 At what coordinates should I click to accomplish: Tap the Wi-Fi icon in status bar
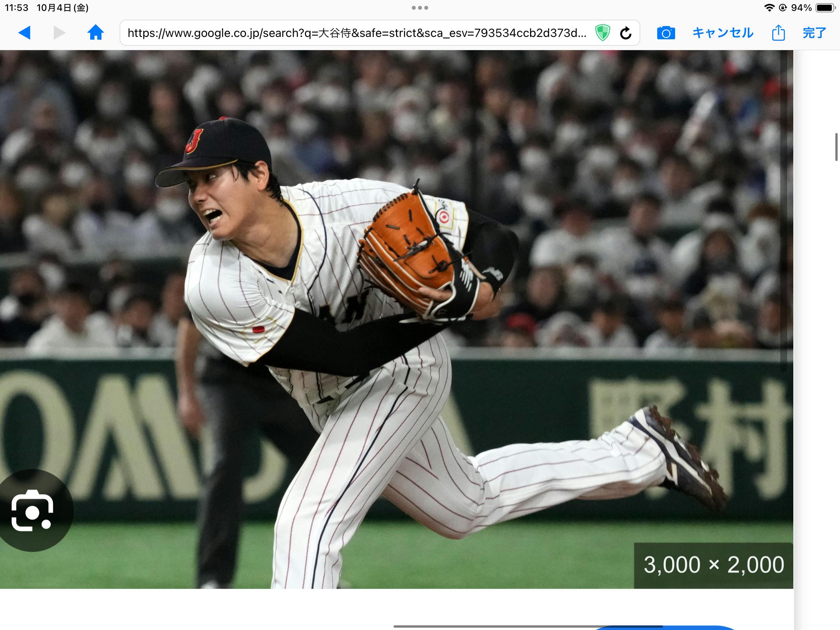point(769,8)
